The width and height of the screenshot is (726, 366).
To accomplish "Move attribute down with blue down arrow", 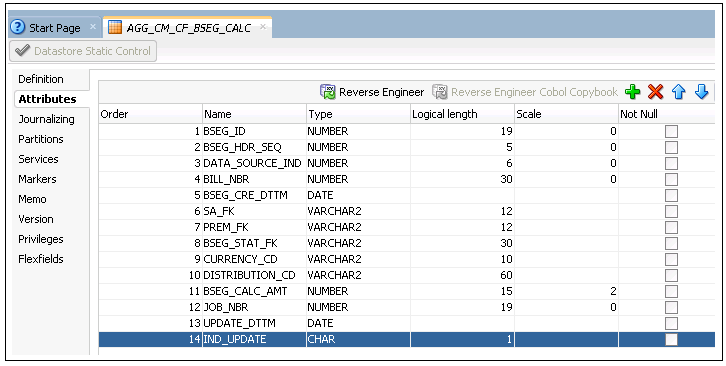I will [701, 92].
